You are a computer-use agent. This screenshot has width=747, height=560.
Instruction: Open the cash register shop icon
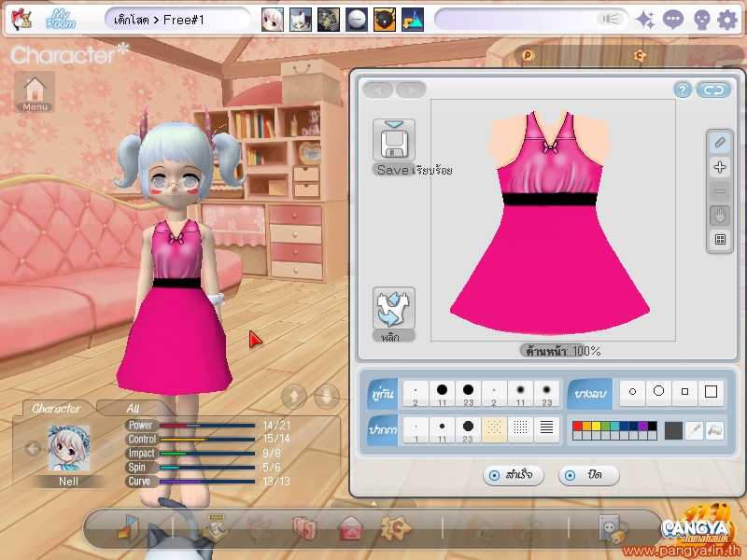(x=215, y=527)
